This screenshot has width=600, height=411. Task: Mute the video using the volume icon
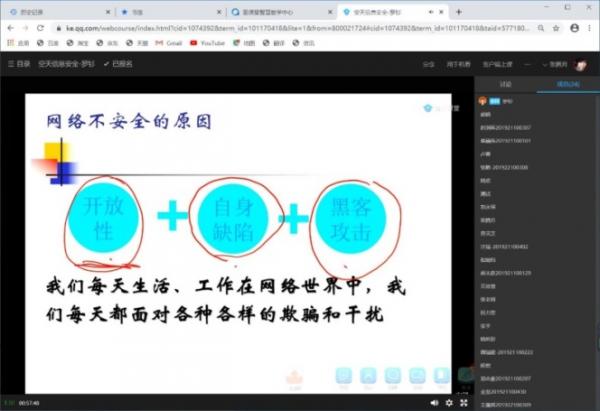pyautogui.click(x=434, y=403)
